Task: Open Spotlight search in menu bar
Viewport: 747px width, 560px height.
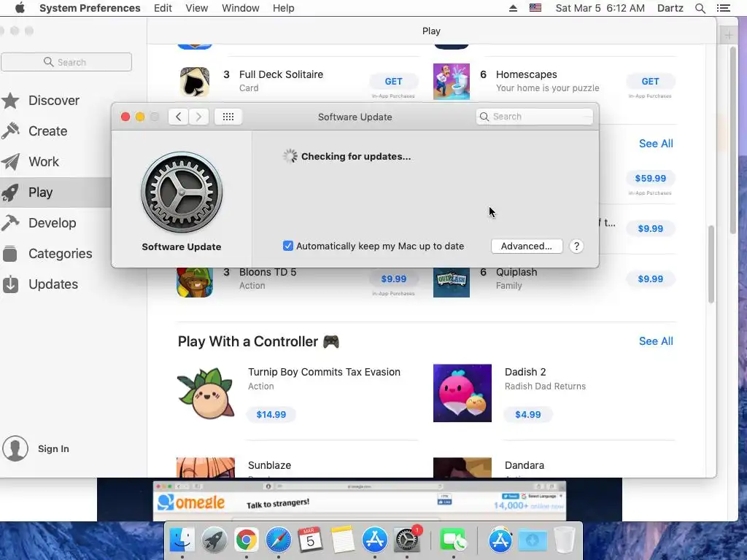Action: click(700, 8)
